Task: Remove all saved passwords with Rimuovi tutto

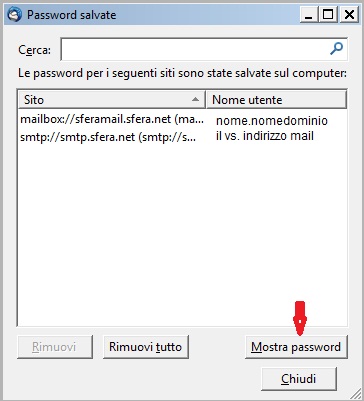Action: pos(146,347)
